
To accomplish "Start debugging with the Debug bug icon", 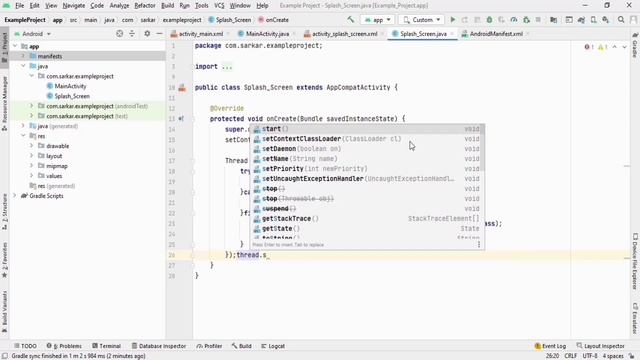I will click(x=489, y=20).
